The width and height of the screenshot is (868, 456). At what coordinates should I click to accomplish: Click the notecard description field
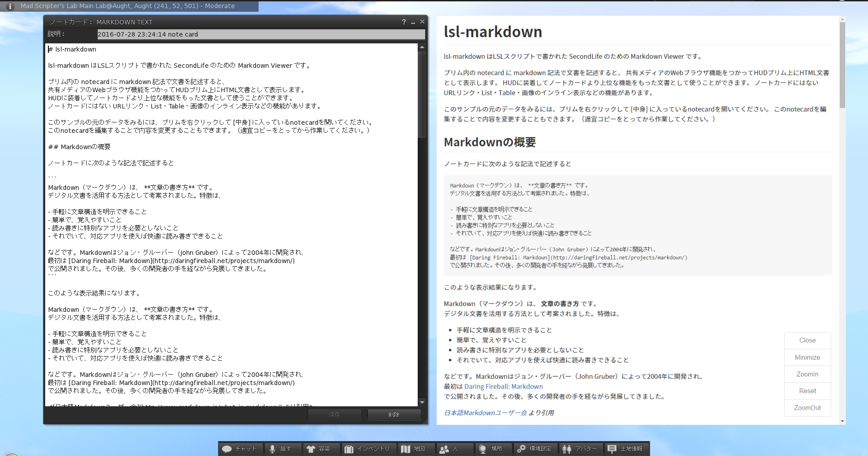[x=261, y=34]
